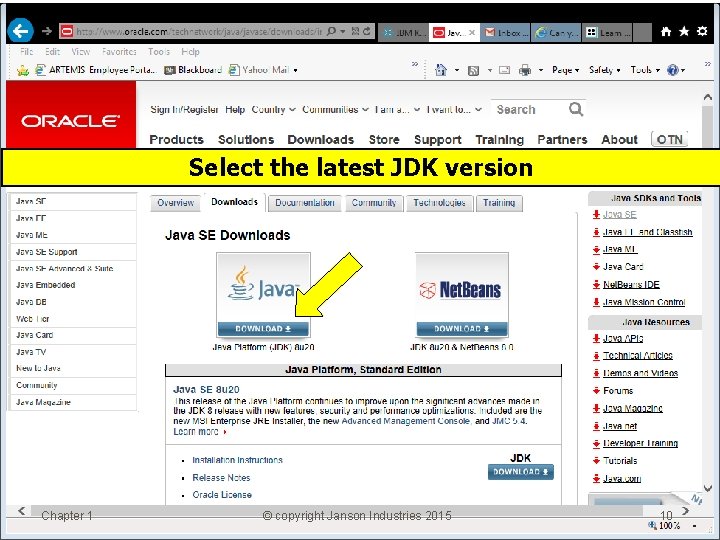The height and width of the screenshot is (540, 720).
Task: Switch to the Training tab
Action: [499, 203]
